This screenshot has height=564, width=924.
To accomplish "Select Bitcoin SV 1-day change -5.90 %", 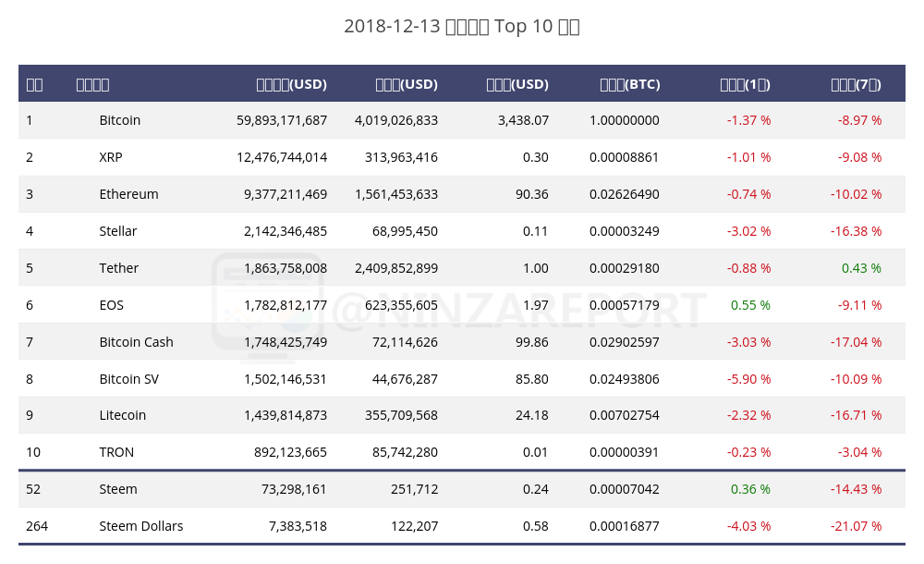I will pyautogui.click(x=749, y=379).
